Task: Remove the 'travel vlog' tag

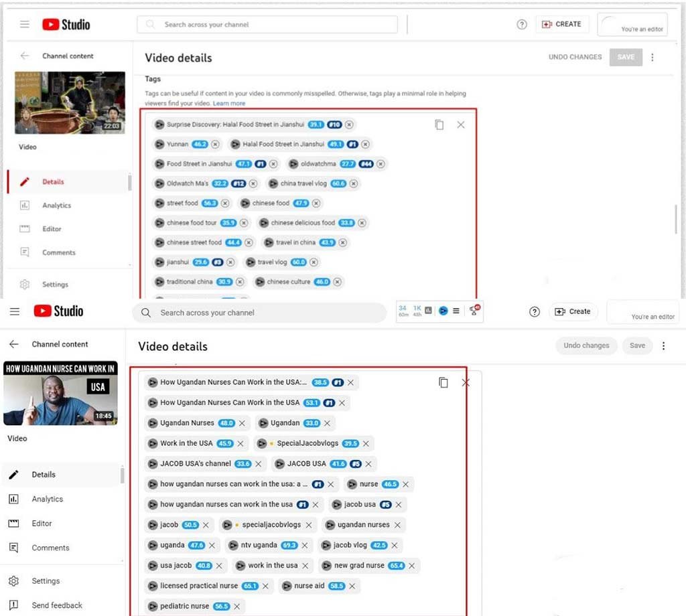Action: tap(314, 262)
